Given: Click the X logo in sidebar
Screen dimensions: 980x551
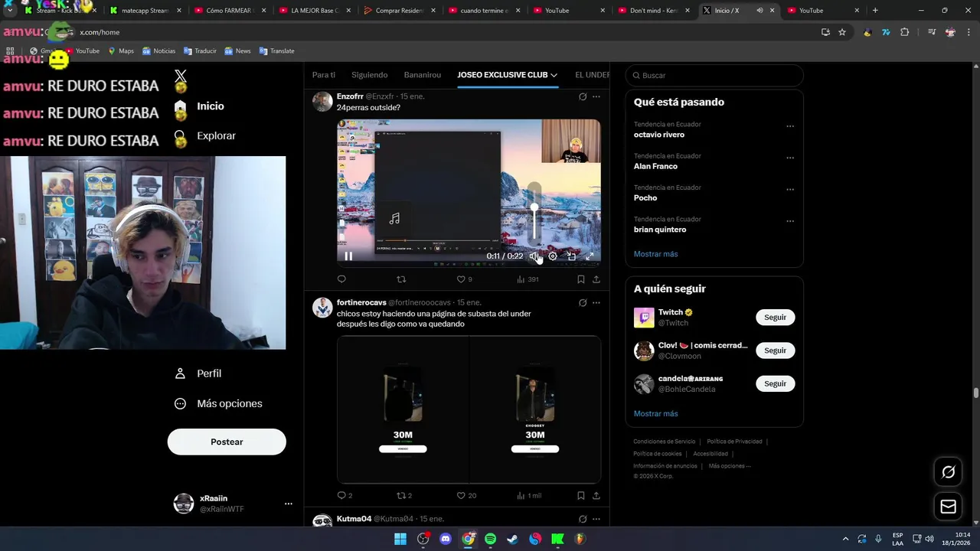Looking at the screenshot, I should coord(181,76).
